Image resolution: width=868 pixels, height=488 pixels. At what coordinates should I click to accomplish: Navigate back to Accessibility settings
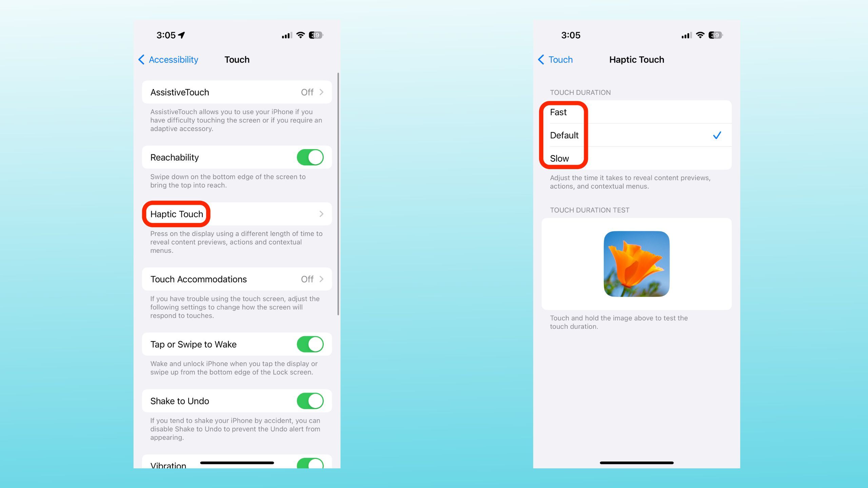pos(168,59)
